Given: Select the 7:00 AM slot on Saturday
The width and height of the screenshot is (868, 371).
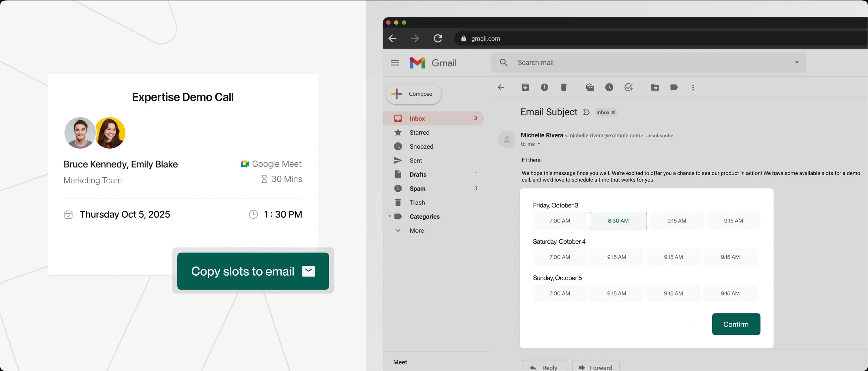Looking at the screenshot, I should (x=559, y=257).
